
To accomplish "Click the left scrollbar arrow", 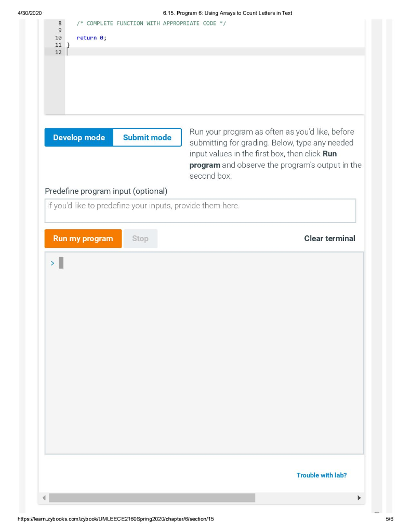I will point(45,498).
